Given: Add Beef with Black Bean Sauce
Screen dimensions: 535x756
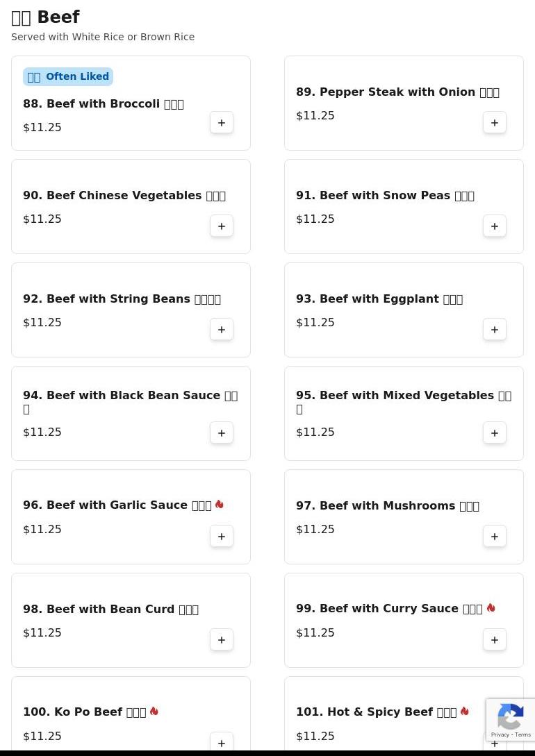Looking at the screenshot, I should click(x=222, y=433).
